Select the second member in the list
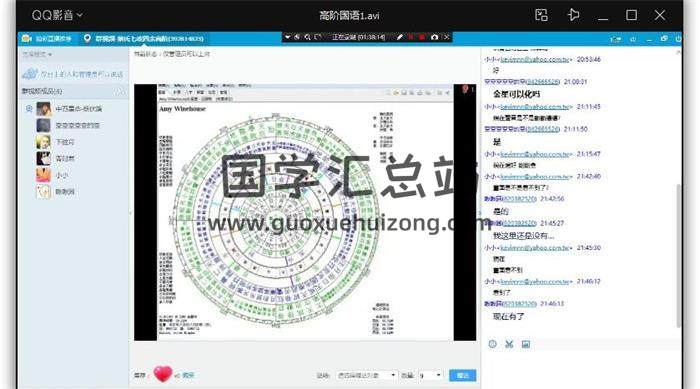 pos(74,125)
